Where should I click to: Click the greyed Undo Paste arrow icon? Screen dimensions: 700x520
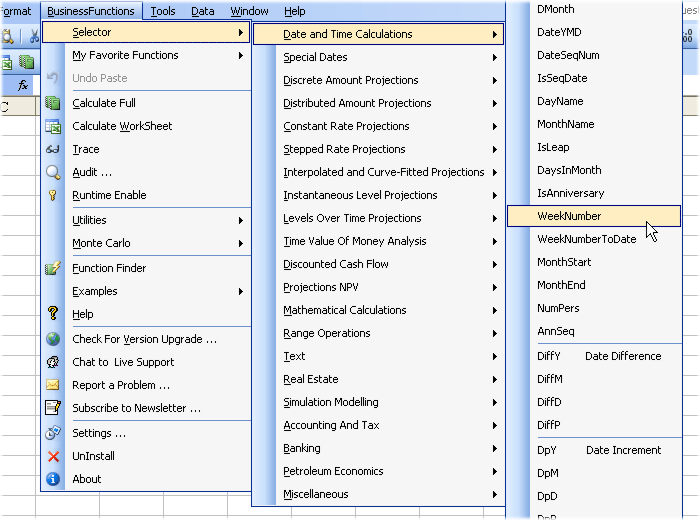(x=53, y=78)
